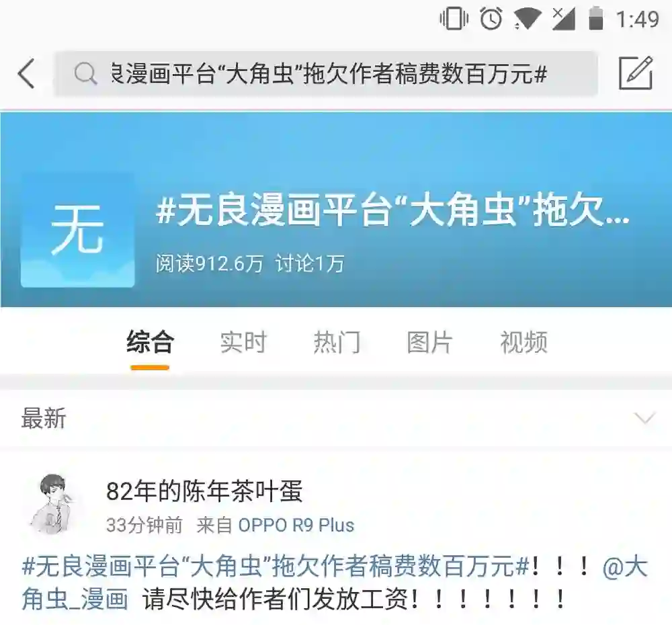Viewport: 672px width, 625px height.
Task: Tap the alarm clock status icon
Action: tap(491, 19)
